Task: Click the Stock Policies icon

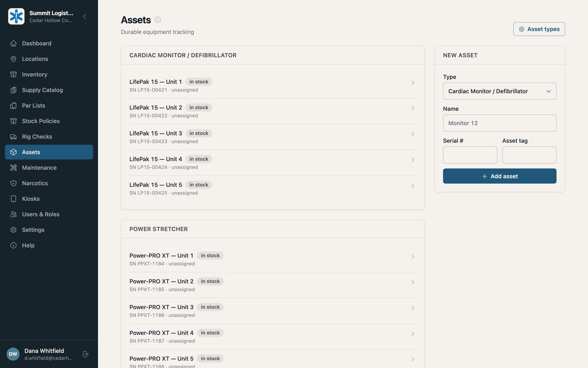Action: (x=13, y=121)
